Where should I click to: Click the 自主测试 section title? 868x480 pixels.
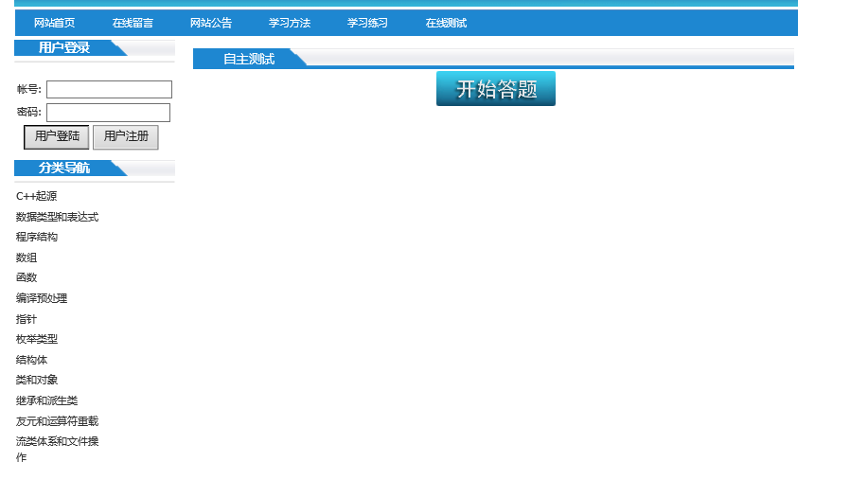click(x=249, y=60)
